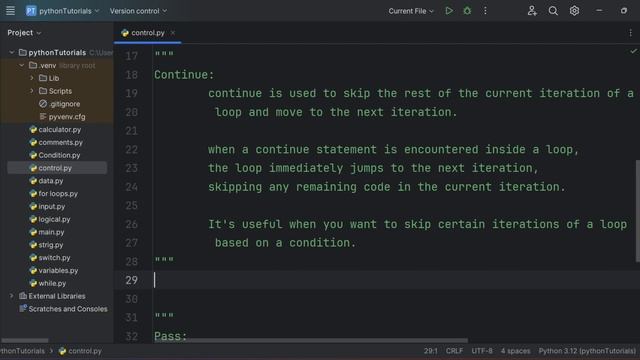Select Scratches and Consoles node

(x=63, y=309)
